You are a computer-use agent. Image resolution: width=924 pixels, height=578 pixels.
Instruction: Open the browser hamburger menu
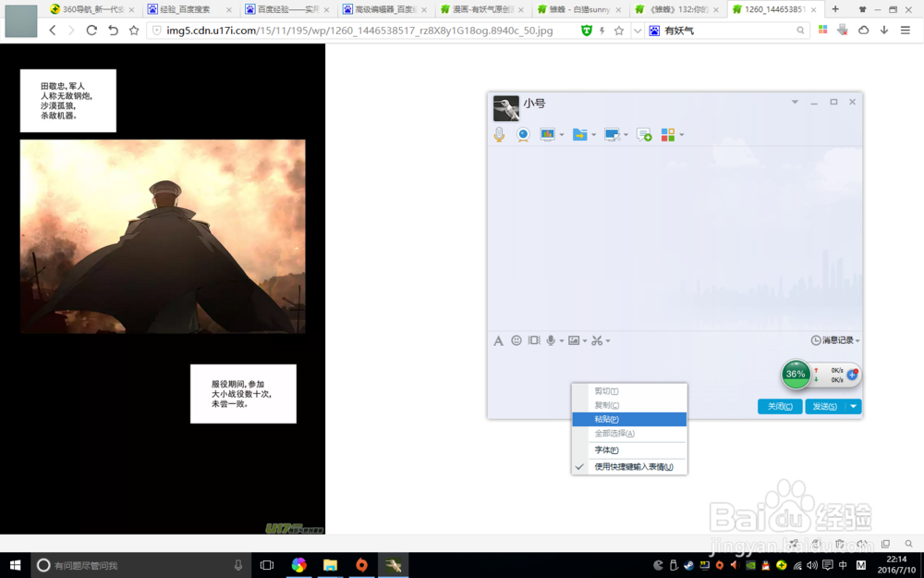tap(906, 31)
